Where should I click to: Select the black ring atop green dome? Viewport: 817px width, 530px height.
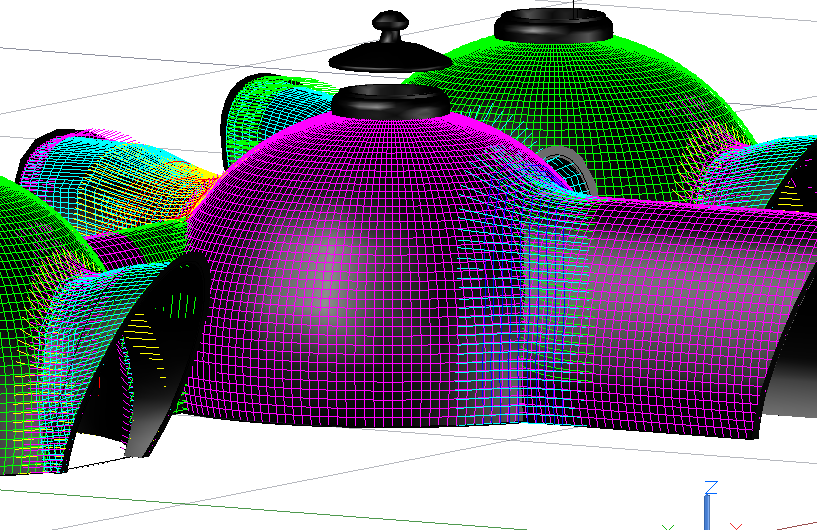pos(553,26)
